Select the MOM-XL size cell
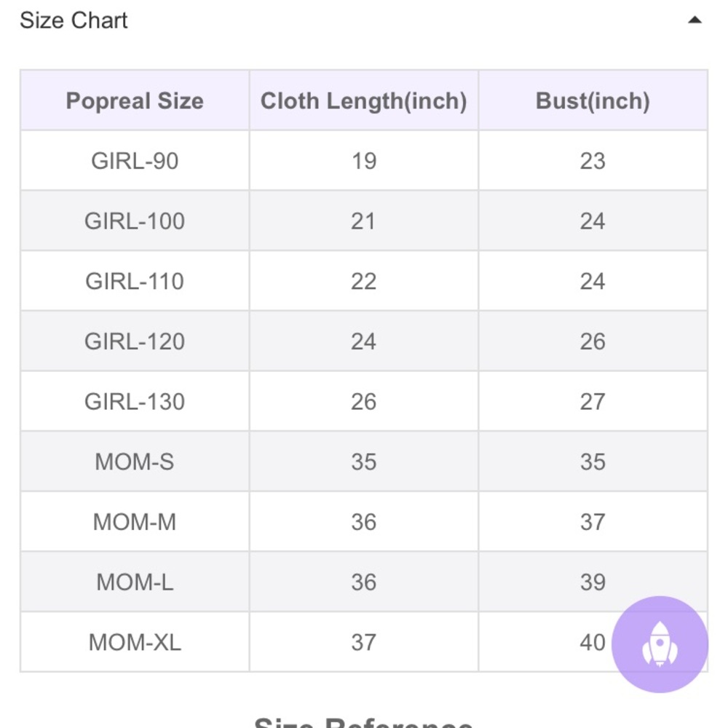The height and width of the screenshot is (728, 728). [x=135, y=642]
